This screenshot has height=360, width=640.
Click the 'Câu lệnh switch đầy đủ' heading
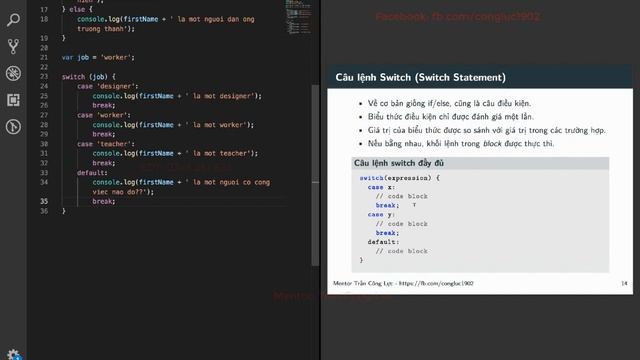coord(399,163)
